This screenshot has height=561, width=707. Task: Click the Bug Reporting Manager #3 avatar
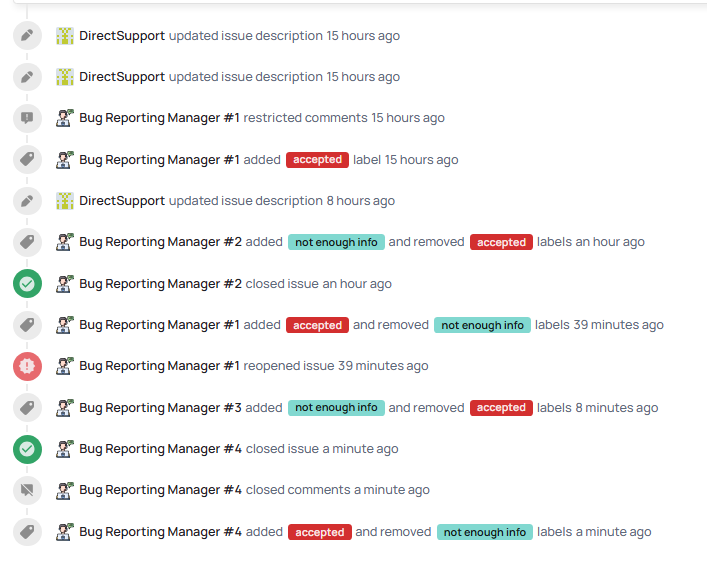65,408
